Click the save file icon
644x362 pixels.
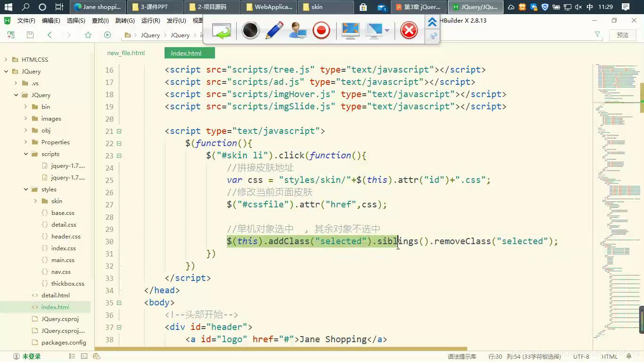click(x=30, y=35)
